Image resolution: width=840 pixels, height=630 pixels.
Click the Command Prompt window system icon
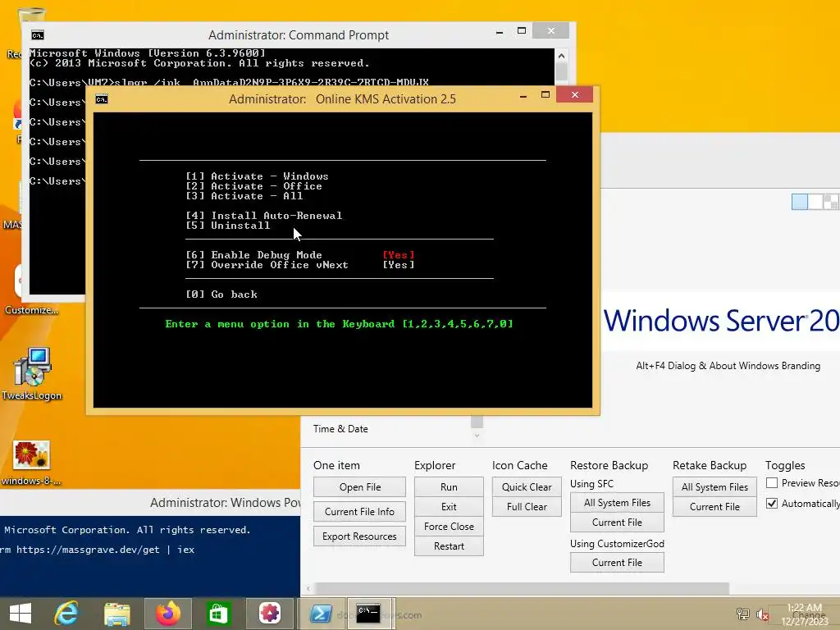coord(38,35)
